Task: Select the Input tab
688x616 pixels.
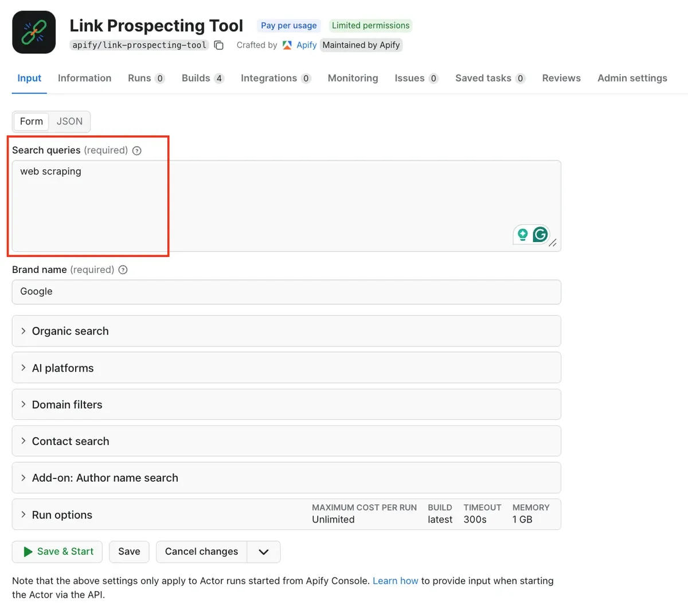Action: pyautogui.click(x=29, y=79)
